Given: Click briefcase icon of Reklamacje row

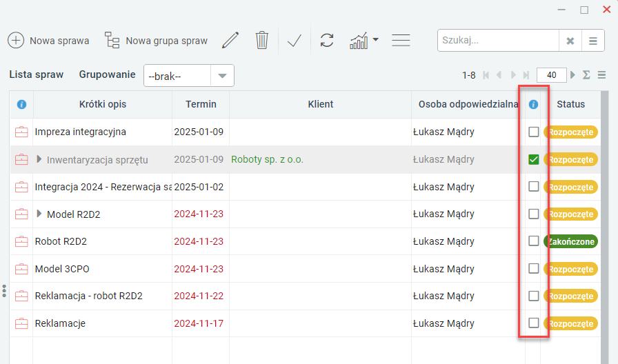Looking at the screenshot, I should (21, 323).
